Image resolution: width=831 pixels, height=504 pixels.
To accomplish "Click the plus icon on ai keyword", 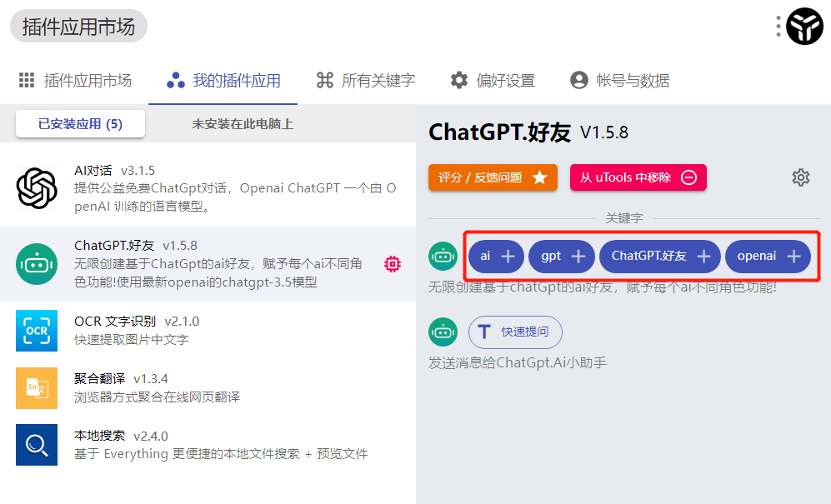I will click(x=508, y=257).
